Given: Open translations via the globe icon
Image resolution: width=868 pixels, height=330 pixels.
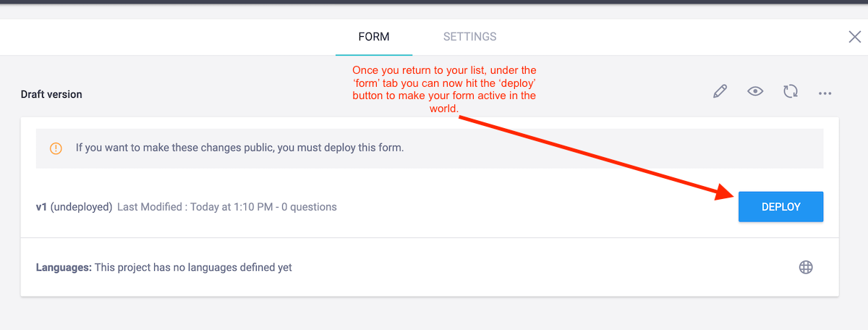Looking at the screenshot, I should point(806,267).
